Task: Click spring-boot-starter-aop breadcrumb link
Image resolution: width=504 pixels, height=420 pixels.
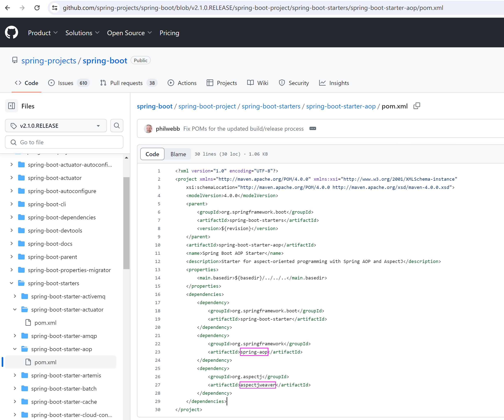Action: [341, 106]
